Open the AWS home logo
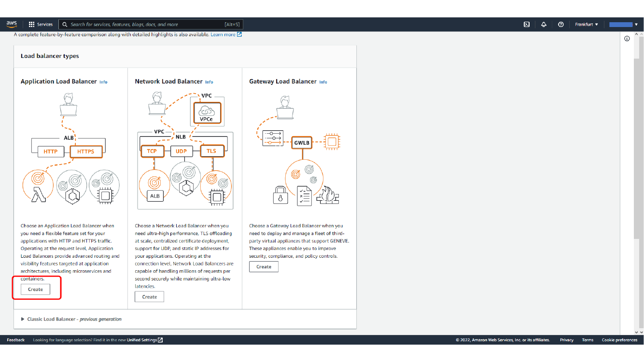 [x=12, y=24]
